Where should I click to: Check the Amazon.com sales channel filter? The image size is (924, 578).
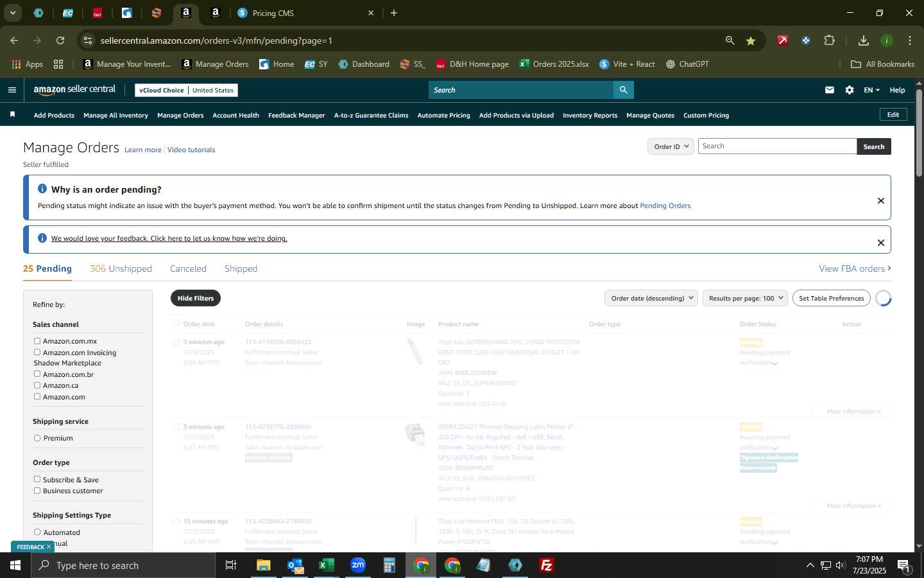pos(37,396)
